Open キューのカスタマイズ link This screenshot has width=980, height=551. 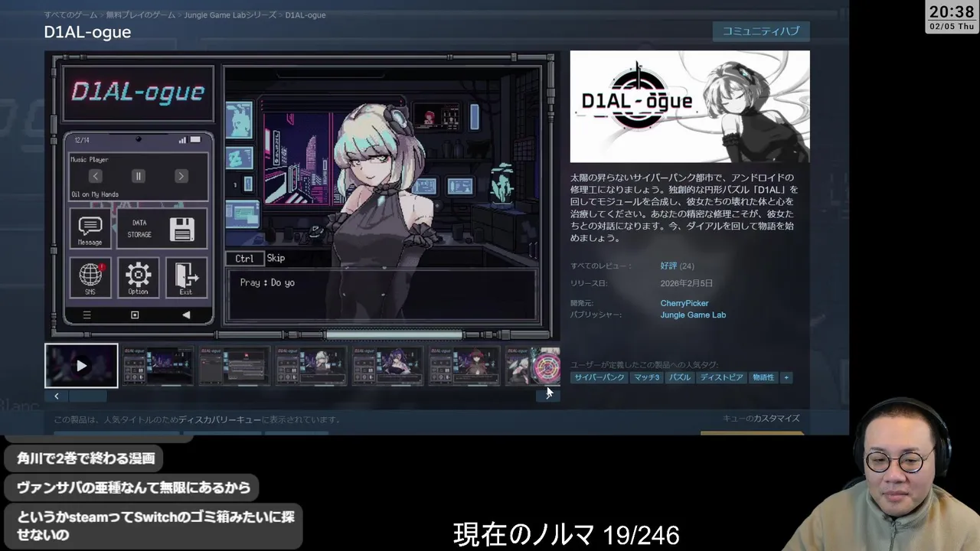[x=761, y=419]
